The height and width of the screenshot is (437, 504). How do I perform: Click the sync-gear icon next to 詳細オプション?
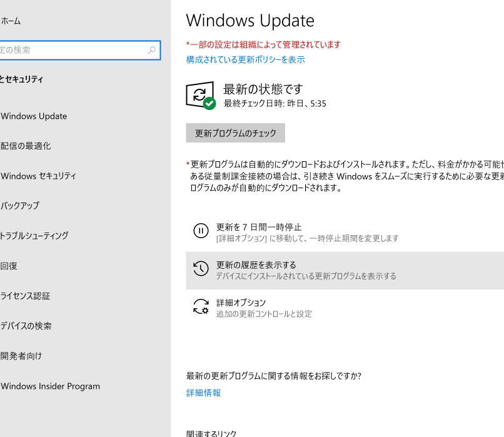200,307
